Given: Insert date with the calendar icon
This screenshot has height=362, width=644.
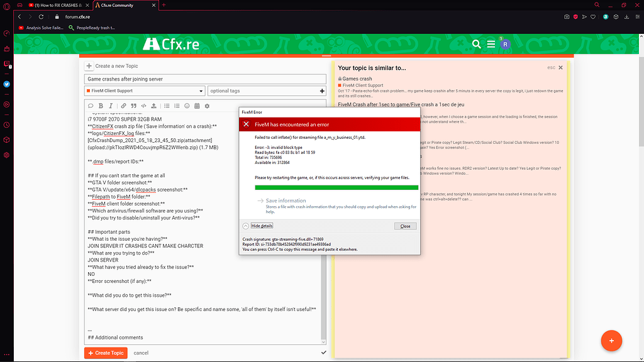Looking at the screenshot, I should click(x=197, y=106).
